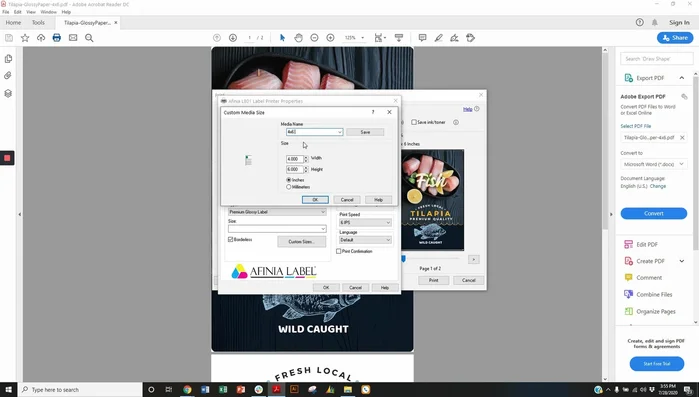This screenshot has height=397, width=699.
Task: Click the Change language link
Action: (x=658, y=186)
